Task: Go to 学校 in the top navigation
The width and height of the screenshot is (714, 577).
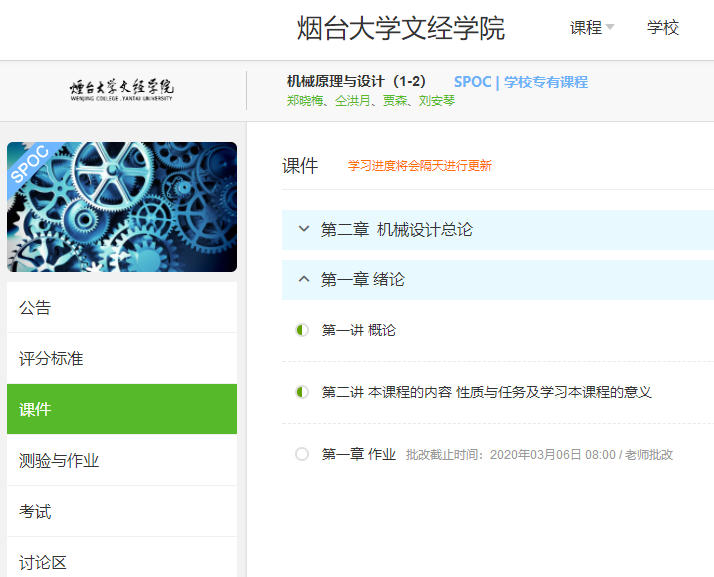Action: coord(663,28)
